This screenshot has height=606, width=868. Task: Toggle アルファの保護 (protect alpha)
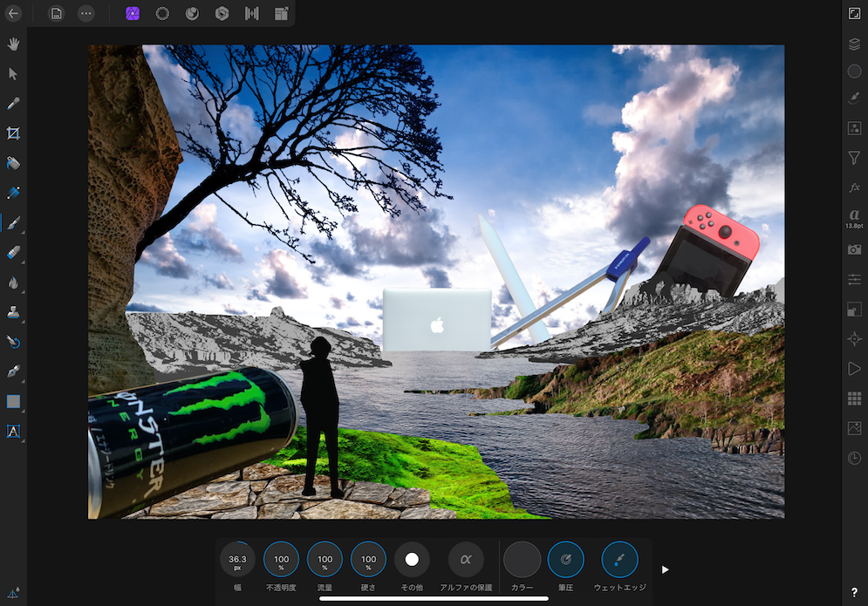point(466,560)
